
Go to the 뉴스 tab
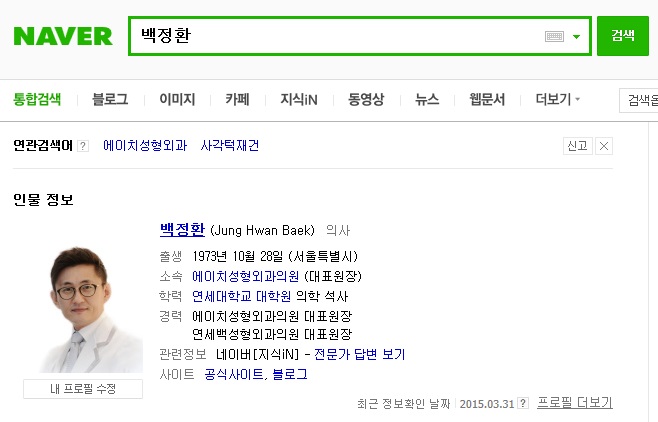point(427,99)
